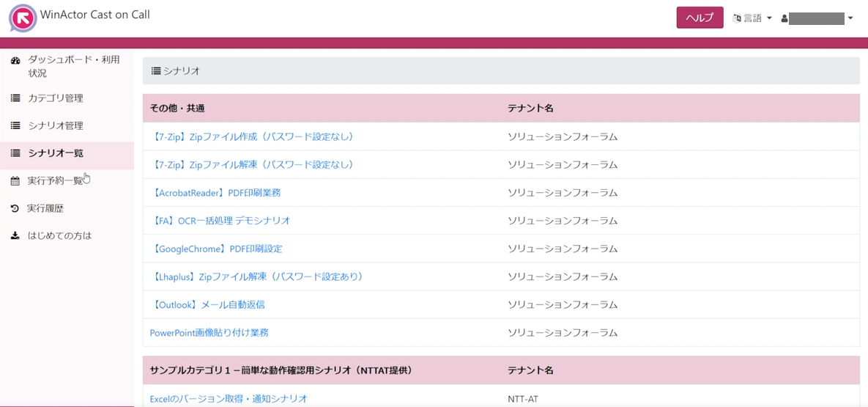Image resolution: width=868 pixels, height=407 pixels.
Task: Expand the 言語 language dropdown
Action: (752, 18)
